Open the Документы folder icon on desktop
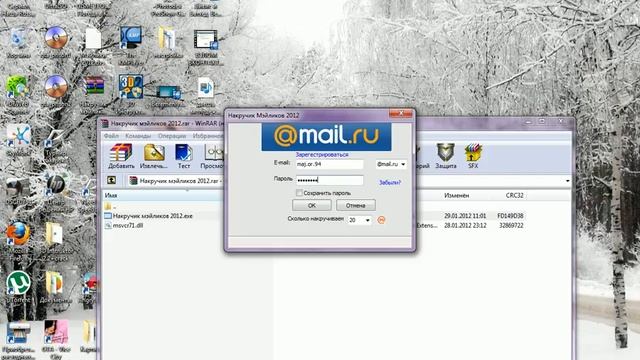The image size is (640, 360). [x=54, y=284]
